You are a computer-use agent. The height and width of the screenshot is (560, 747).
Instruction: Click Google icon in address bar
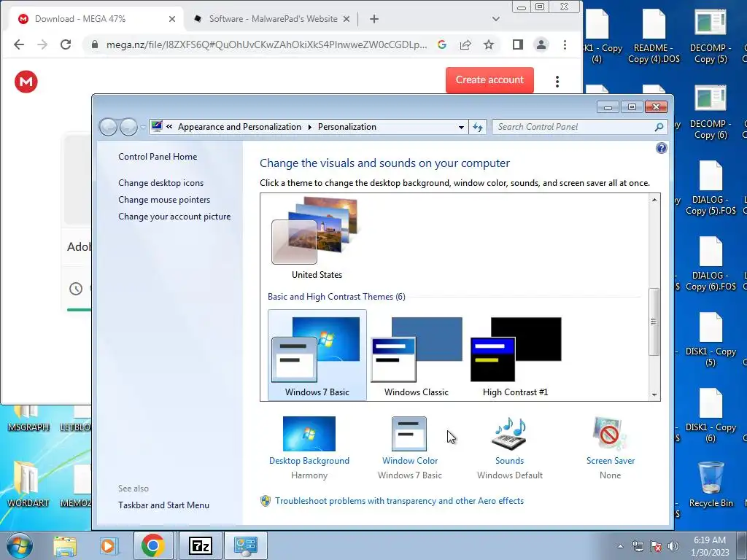tap(441, 44)
